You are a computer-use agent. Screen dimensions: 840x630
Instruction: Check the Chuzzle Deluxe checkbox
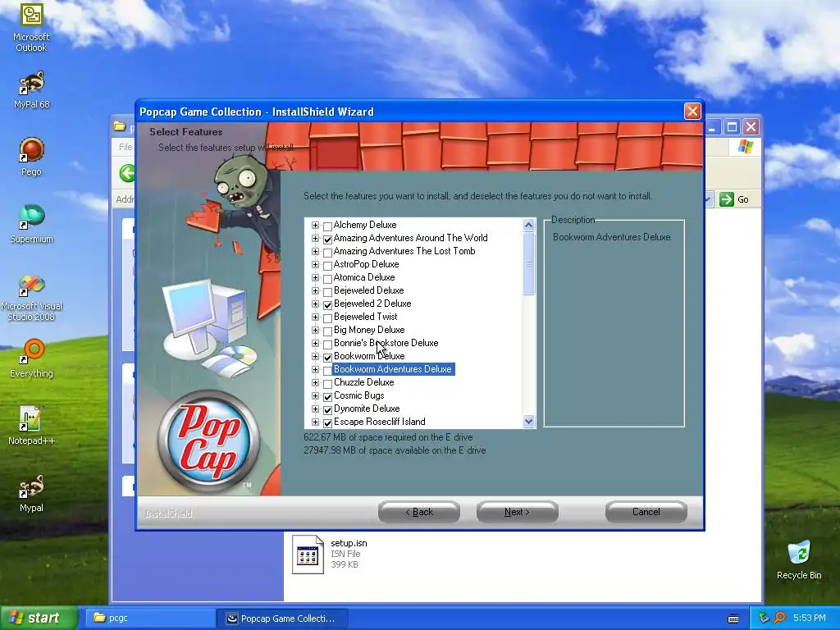point(327,384)
